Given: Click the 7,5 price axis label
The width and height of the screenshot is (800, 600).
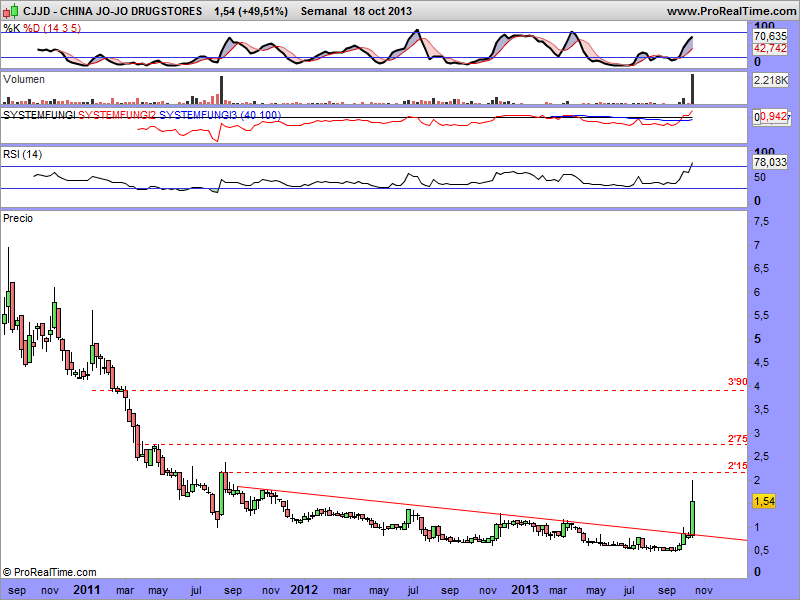Looking at the screenshot, I should coord(761,221).
